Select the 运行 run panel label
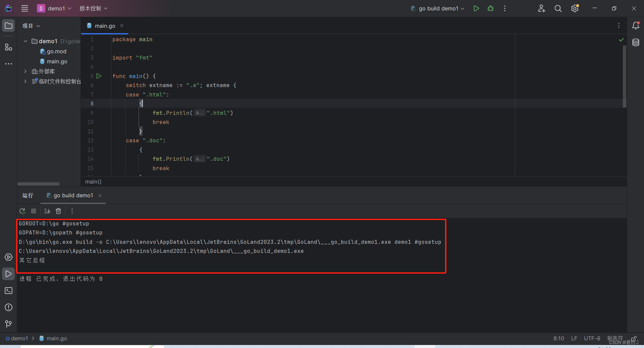The image size is (644, 348). coord(28,195)
